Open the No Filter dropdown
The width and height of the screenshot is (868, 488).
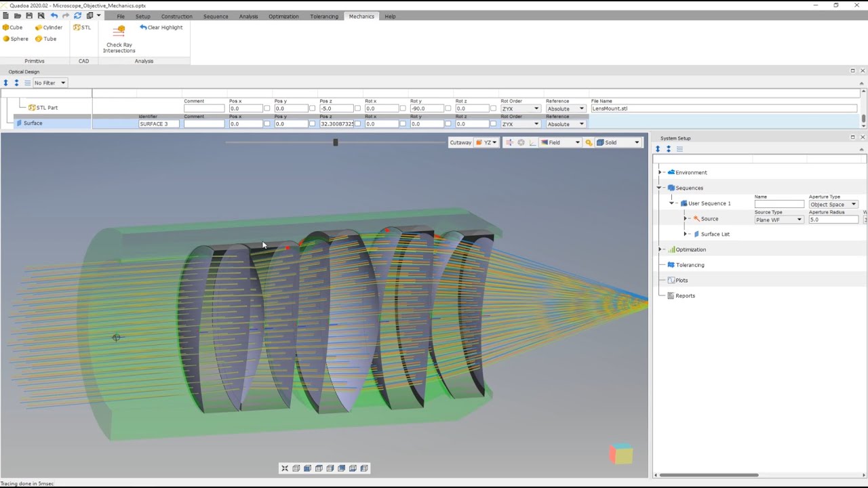click(50, 83)
